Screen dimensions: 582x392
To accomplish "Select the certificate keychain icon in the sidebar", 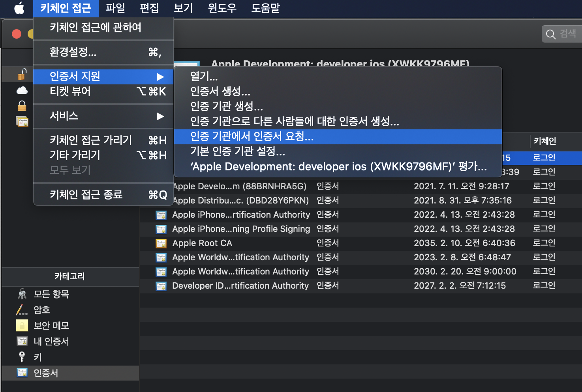I will (22, 121).
